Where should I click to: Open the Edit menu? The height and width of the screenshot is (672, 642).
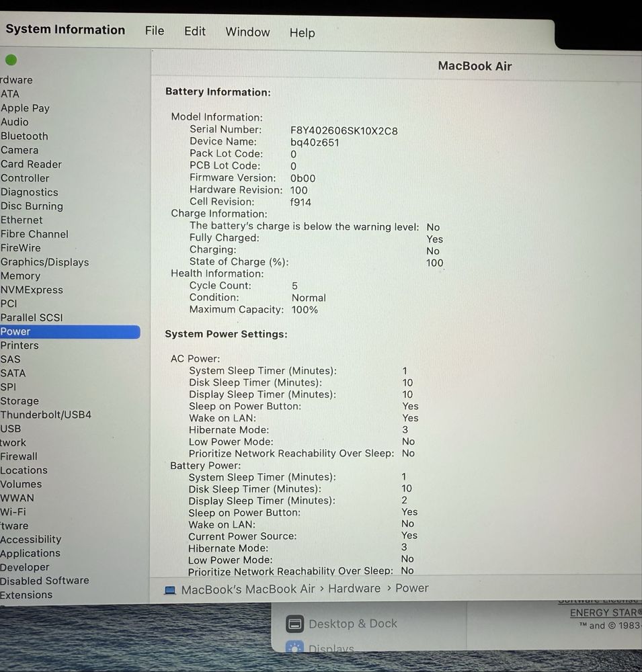pos(195,32)
